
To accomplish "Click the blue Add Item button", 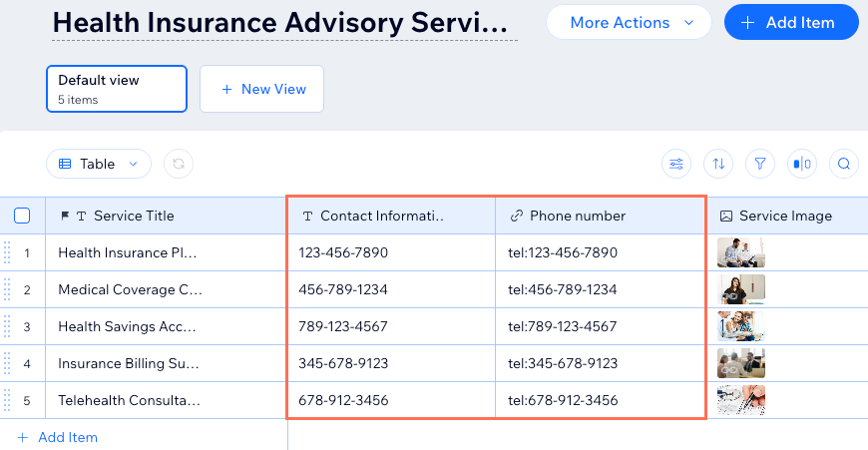I will click(791, 22).
